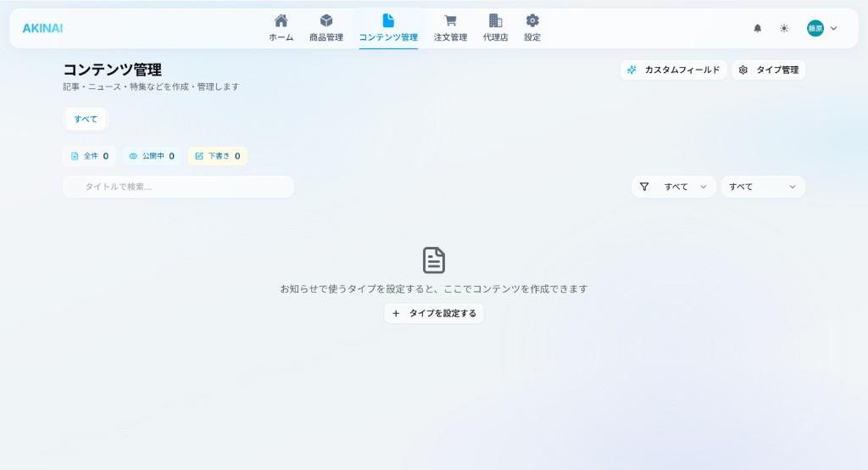868x470 pixels.
Task: Click the empty-state document icon
Action: [434, 260]
